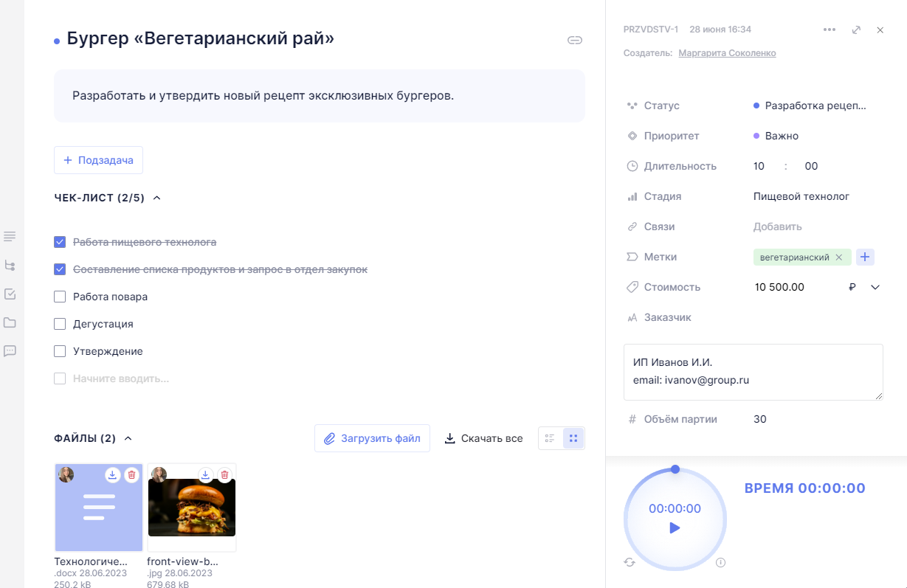907x588 pixels.
Task: Check the Дегустация item
Action: pyautogui.click(x=60, y=324)
